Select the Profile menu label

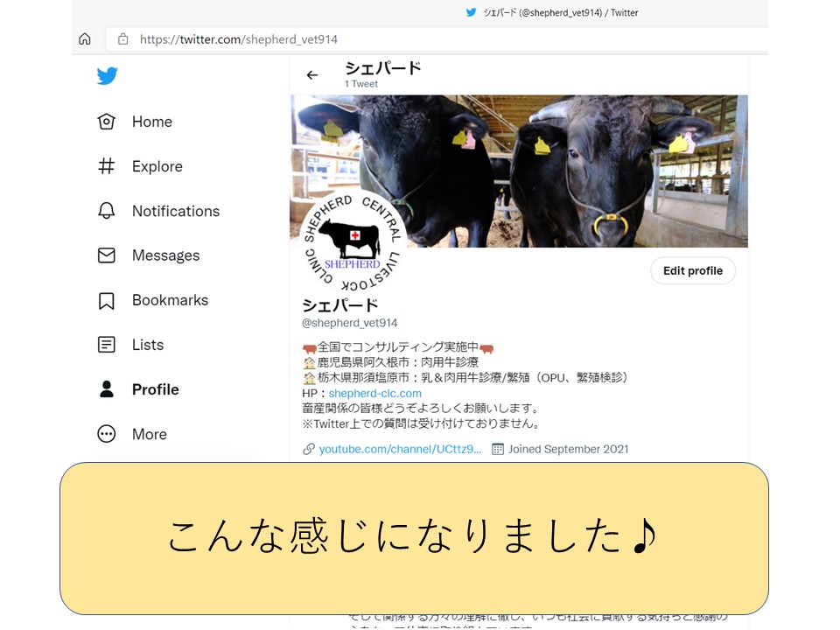[156, 389]
